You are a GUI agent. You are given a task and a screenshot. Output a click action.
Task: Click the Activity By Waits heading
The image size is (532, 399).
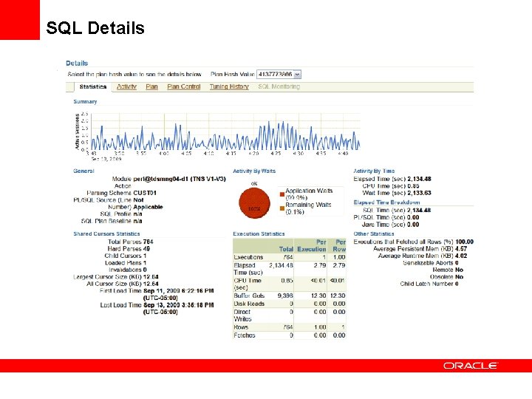(254, 171)
